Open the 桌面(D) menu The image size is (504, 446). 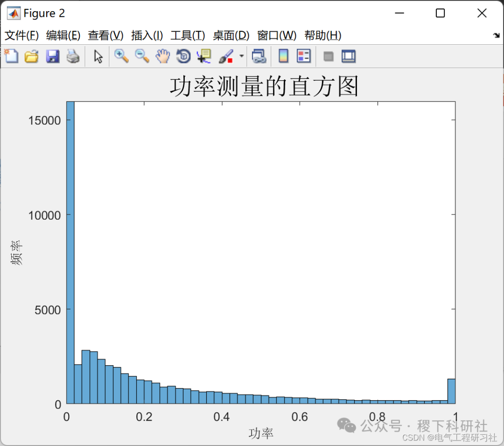click(x=231, y=35)
